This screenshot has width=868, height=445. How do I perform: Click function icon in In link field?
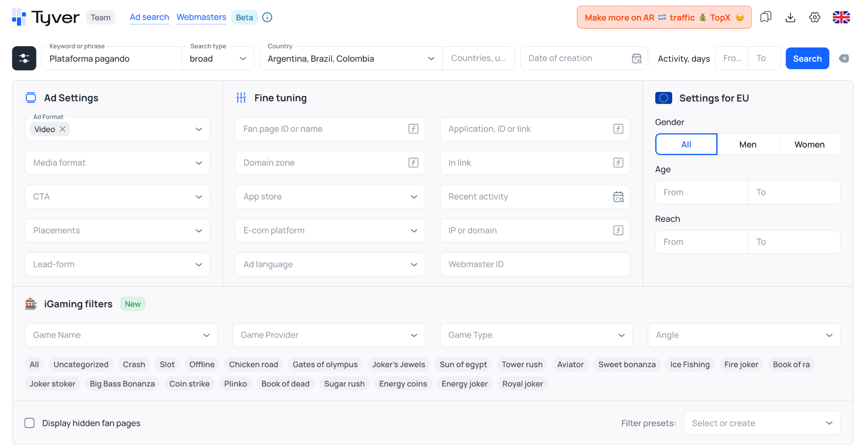(x=618, y=163)
